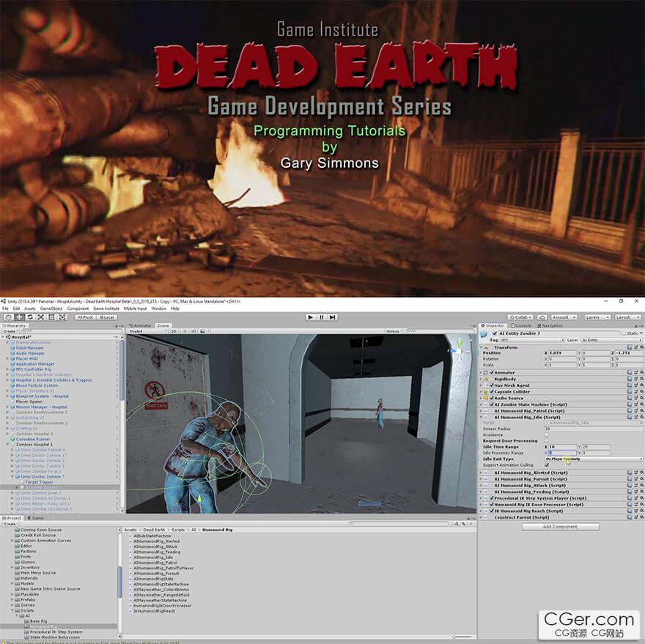The image size is (645, 644).
Task: Open scene effects image icon dropdown
Action: click(203, 331)
